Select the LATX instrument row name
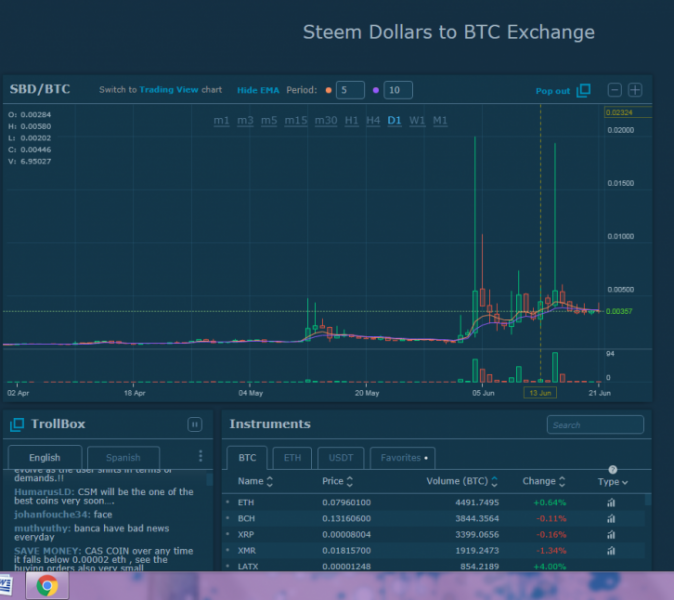674x600 pixels. (x=248, y=566)
